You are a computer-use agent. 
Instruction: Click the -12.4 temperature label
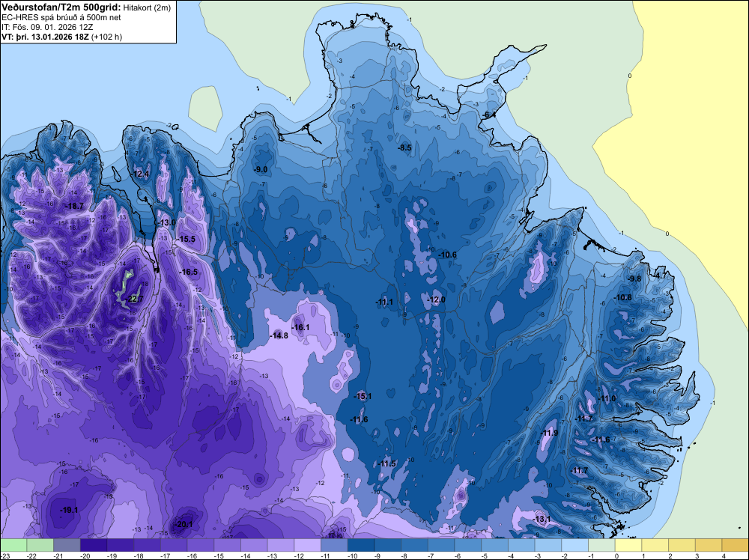coord(140,174)
